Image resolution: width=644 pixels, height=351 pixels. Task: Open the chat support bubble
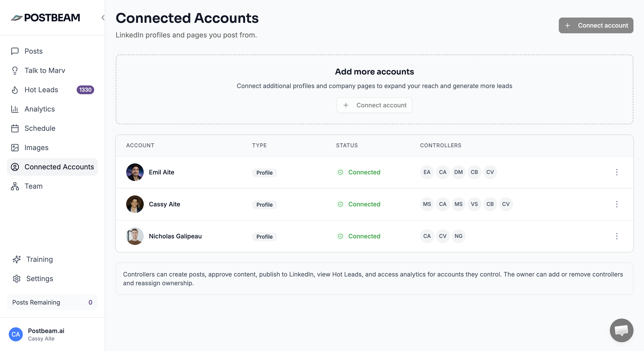[x=622, y=330]
